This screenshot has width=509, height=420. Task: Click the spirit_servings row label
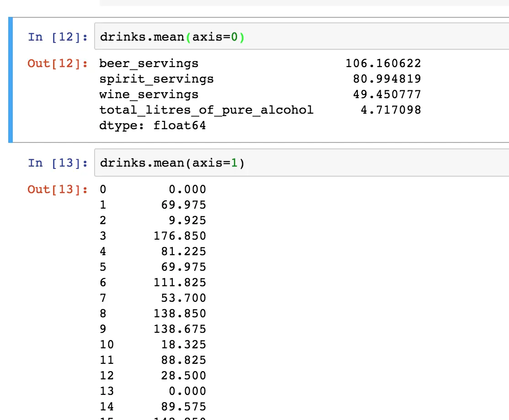156,79
